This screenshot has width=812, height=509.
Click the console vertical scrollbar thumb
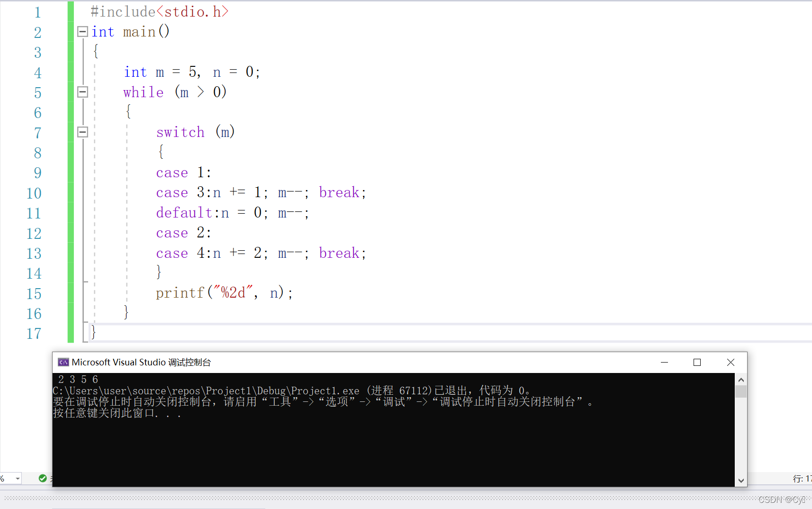coord(741,391)
